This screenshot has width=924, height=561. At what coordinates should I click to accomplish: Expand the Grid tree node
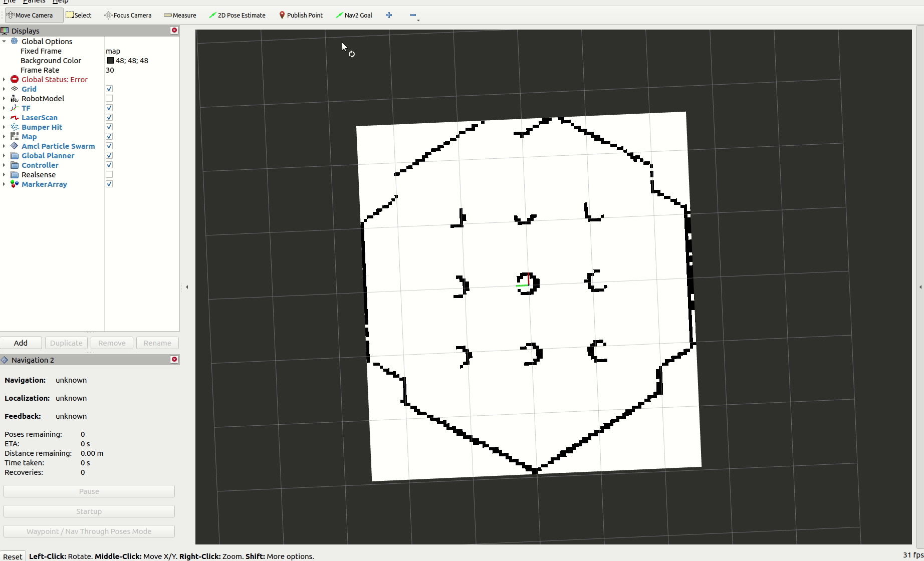(x=4, y=89)
